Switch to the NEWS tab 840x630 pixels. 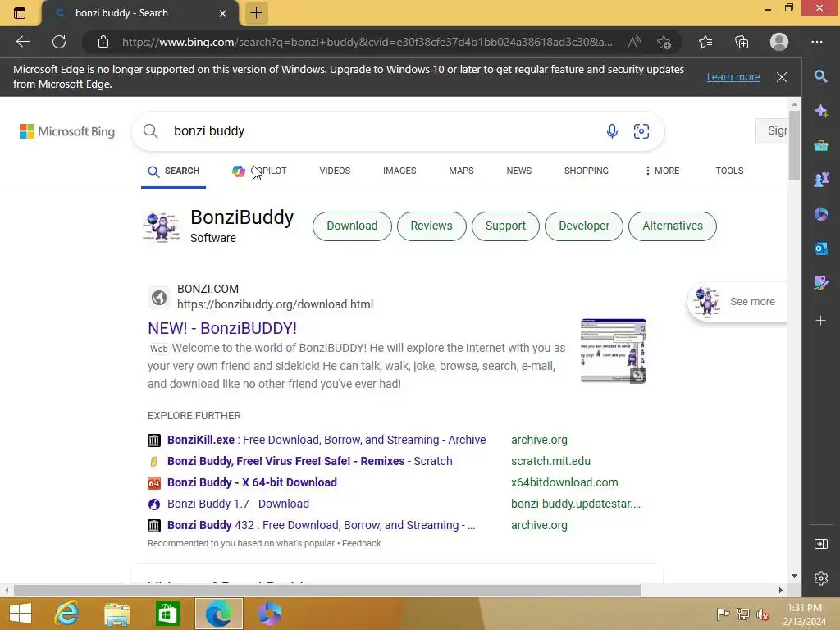click(x=519, y=171)
